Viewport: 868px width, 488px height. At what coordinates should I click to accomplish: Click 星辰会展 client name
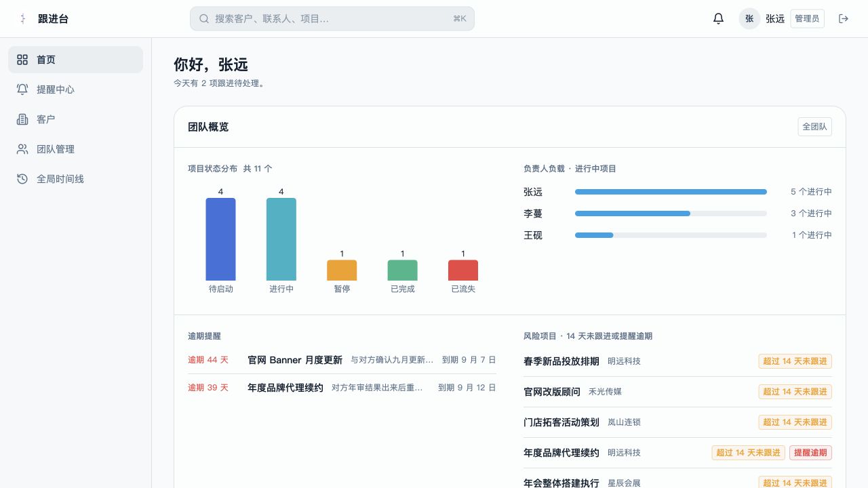pyautogui.click(x=624, y=483)
